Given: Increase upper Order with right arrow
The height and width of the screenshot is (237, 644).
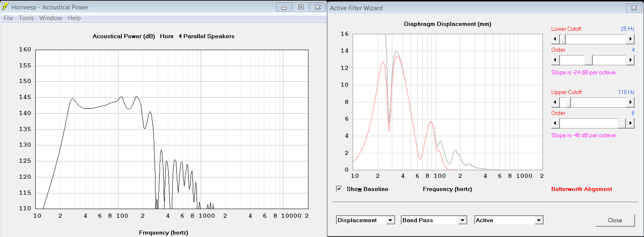Looking at the screenshot, I should click(630, 123).
